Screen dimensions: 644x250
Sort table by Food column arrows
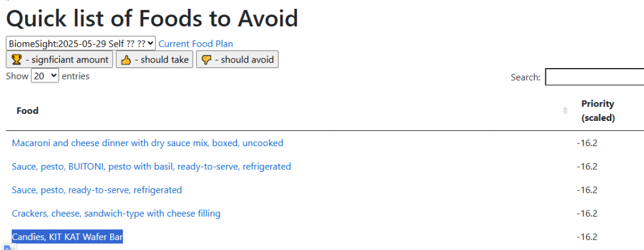[x=565, y=111]
